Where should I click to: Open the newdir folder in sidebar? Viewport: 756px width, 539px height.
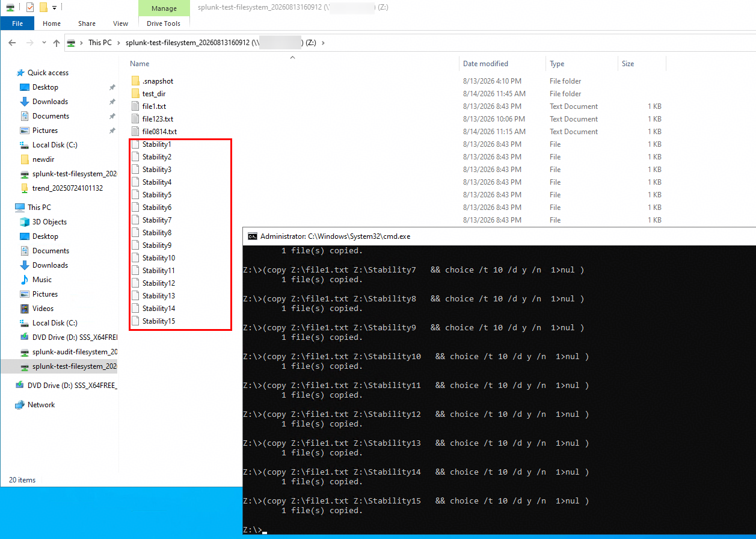pyautogui.click(x=43, y=159)
